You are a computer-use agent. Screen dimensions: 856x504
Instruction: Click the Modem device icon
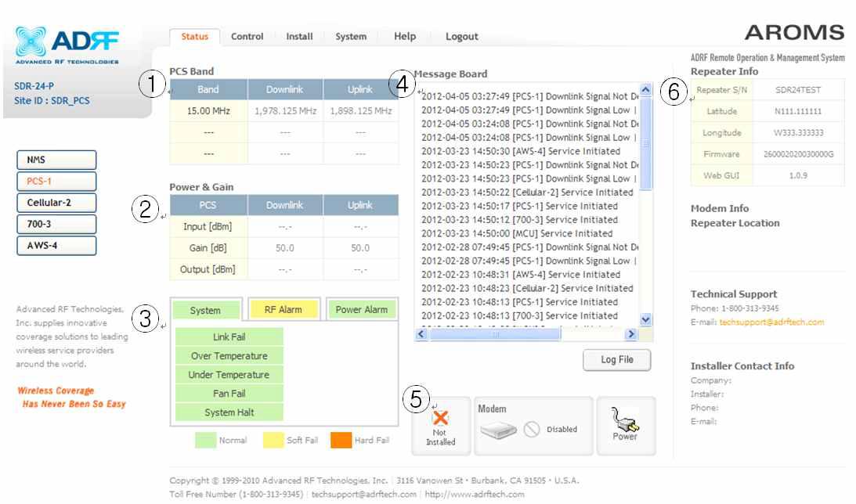tap(498, 430)
